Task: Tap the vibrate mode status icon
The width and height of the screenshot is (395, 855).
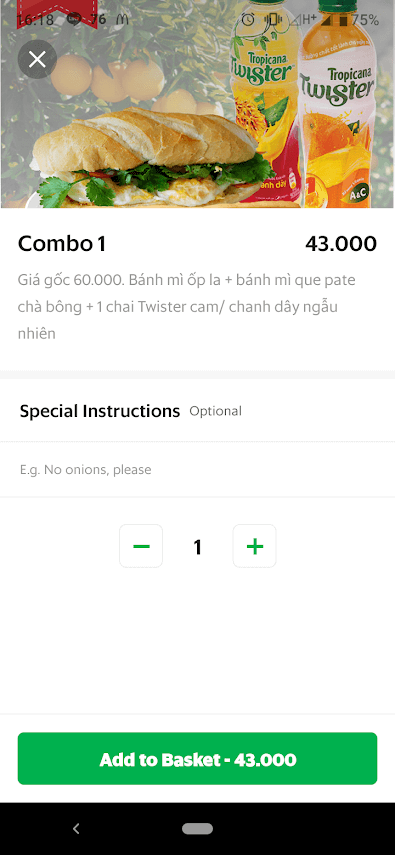Action: coord(271,20)
